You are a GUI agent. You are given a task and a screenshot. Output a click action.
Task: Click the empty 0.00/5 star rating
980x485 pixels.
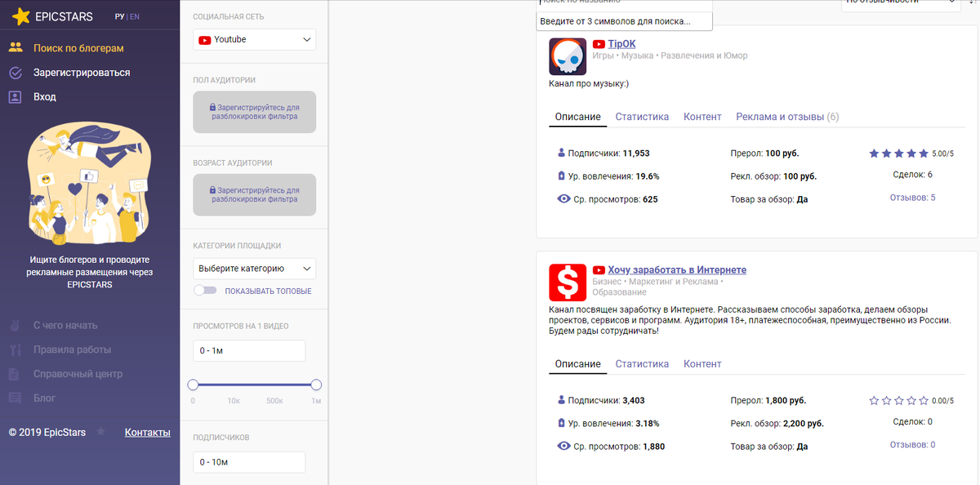(899, 400)
